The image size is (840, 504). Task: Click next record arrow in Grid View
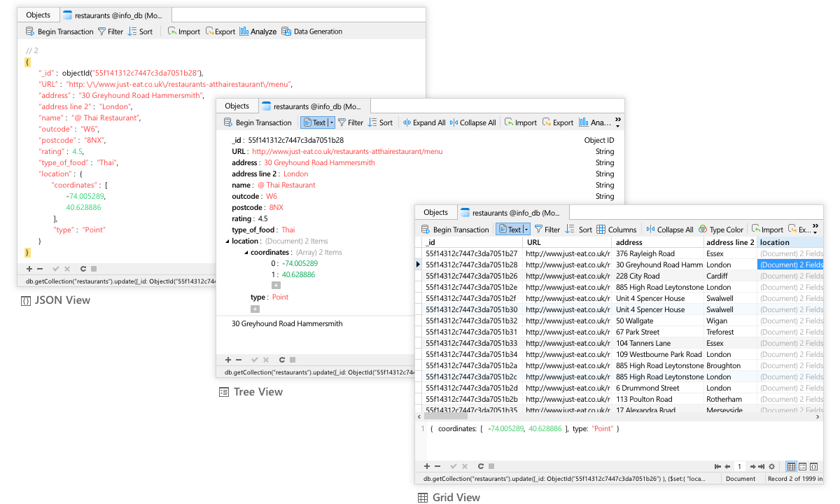753,466
